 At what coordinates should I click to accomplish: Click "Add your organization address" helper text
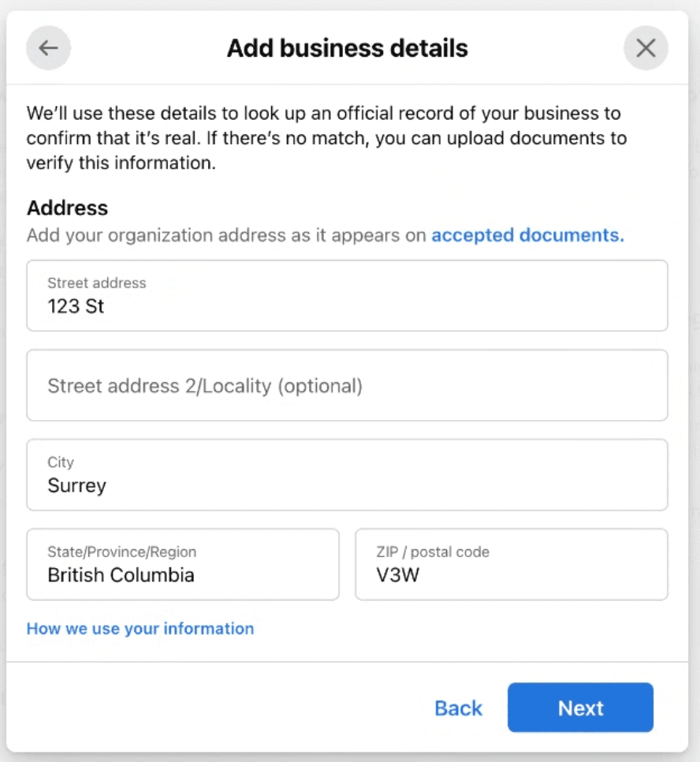(x=227, y=235)
